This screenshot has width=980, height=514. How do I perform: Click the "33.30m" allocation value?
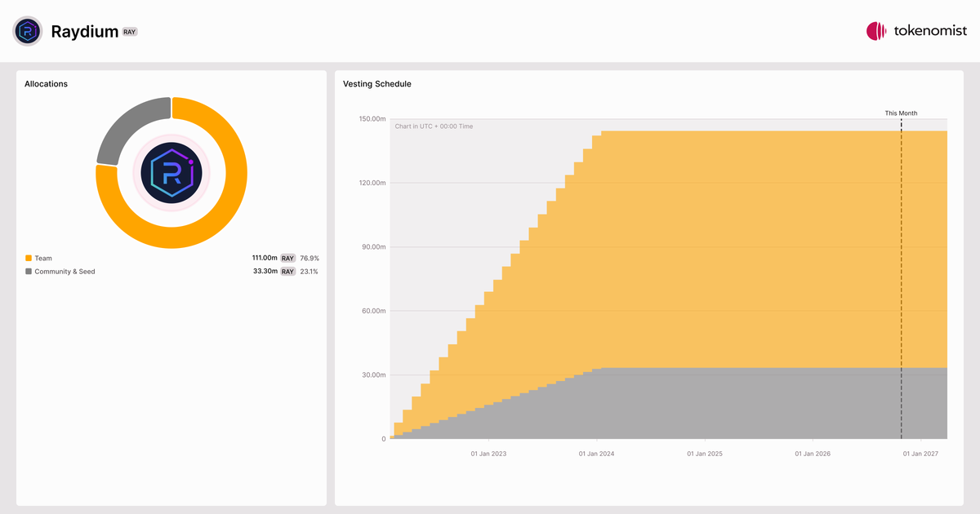[x=265, y=272]
